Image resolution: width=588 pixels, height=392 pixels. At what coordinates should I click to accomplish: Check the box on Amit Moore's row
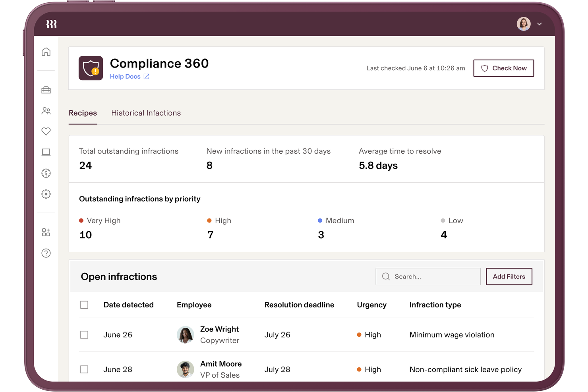pyautogui.click(x=84, y=369)
